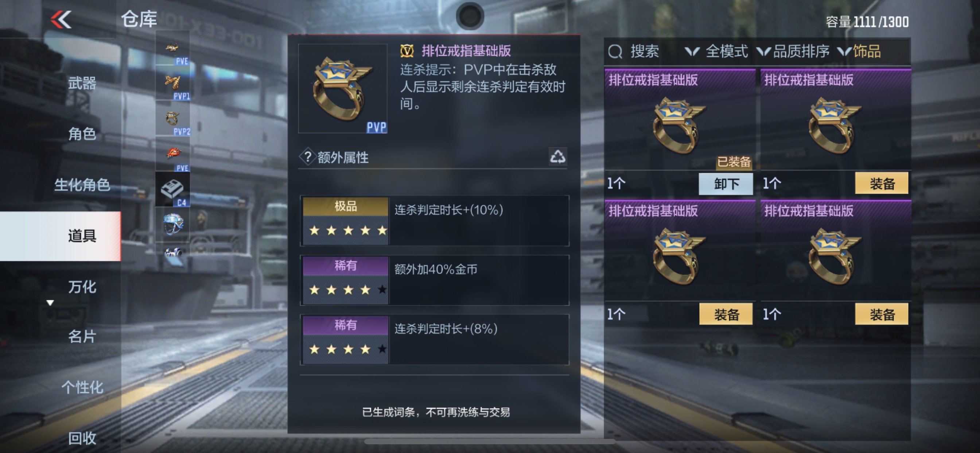Equip the bottom-left ring with 装备
980x453 pixels.
[x=726, y=314]
